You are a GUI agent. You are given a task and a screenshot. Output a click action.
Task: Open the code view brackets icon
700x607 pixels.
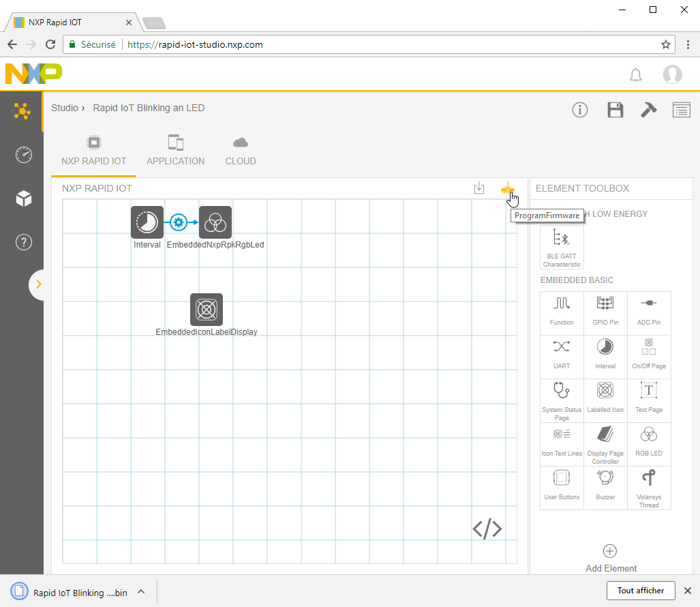tap(487, 529)
